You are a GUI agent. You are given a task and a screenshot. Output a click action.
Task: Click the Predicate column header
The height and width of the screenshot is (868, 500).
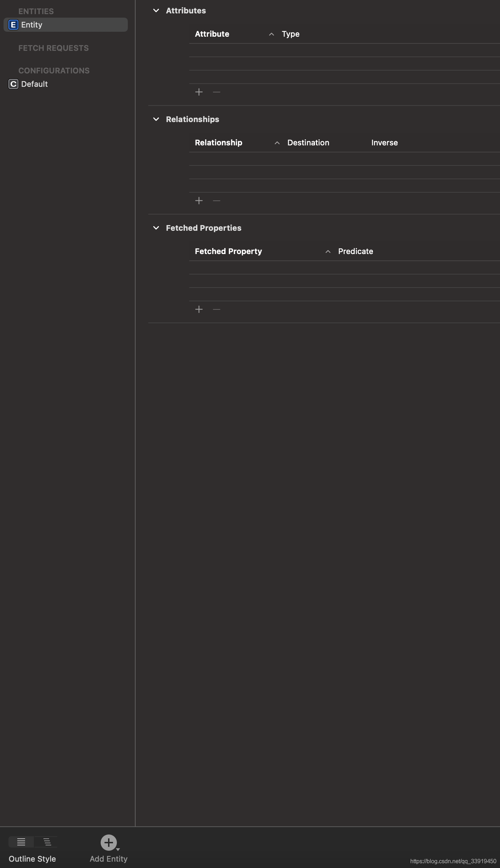point(356,251)
